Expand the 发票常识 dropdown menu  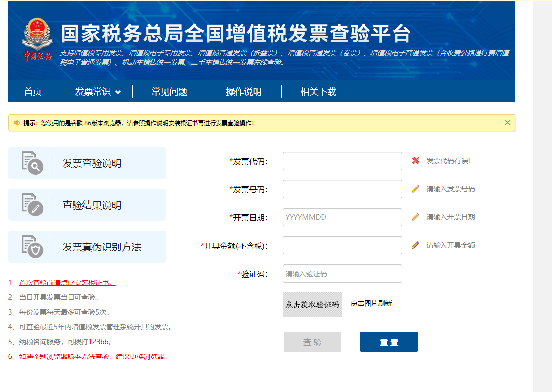[x=98, y=92]
